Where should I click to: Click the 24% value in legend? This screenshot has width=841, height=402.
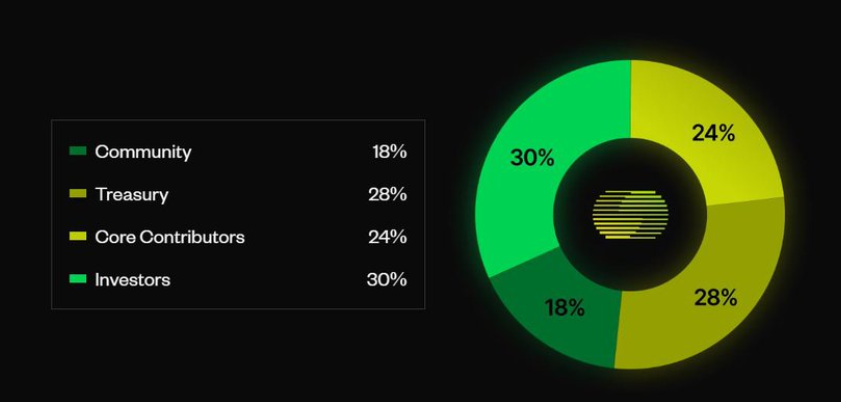[387, 237]
